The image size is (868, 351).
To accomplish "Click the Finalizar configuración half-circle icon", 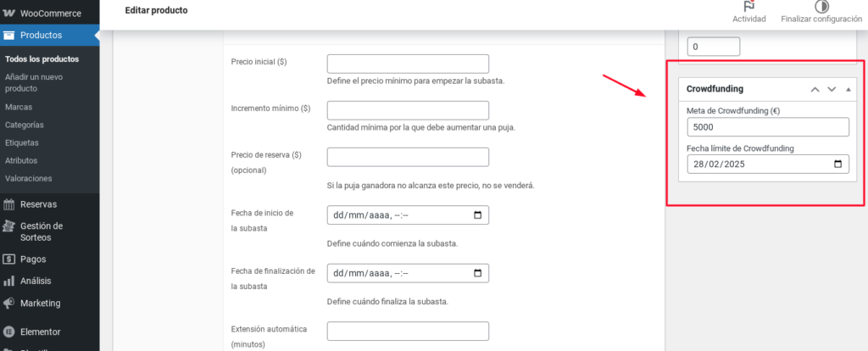I will [x=821, y=7].
